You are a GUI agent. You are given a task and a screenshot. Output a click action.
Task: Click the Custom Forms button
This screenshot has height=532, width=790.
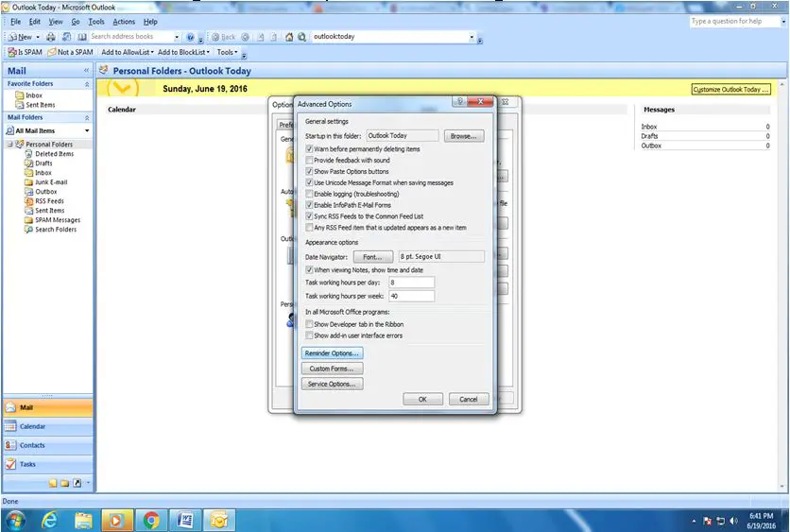pyautogui.click(x=332, y=369)
